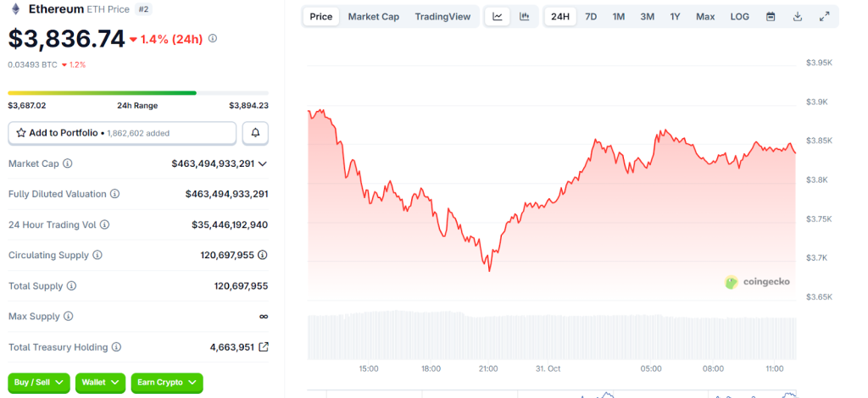Click the line chart view icon
The height and width of the screenshot is (398, 868).
click(x=498, y=17)
